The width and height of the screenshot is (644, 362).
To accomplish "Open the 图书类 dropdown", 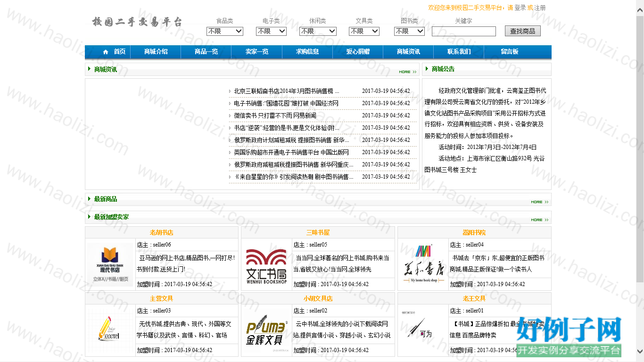I will [409, 31].
